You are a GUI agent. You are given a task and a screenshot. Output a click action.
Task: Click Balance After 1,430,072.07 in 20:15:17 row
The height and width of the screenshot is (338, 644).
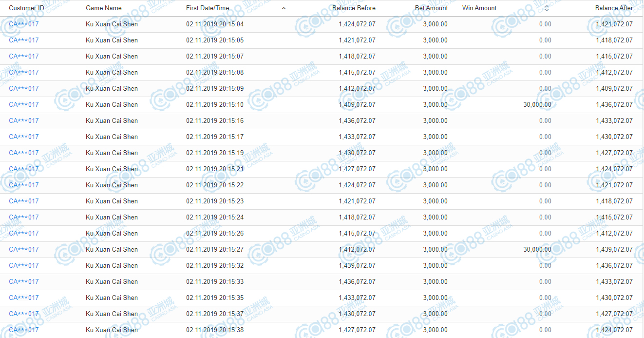[614, 137]
